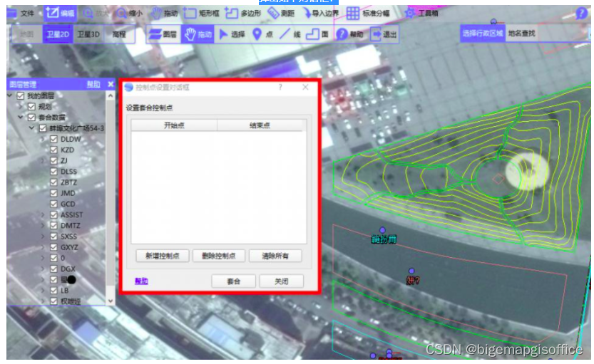Image resolution: width=594 pixels, height=364 pixels.
Task: Switch to 卫星3D satellite view
Action: click(88, 34)
